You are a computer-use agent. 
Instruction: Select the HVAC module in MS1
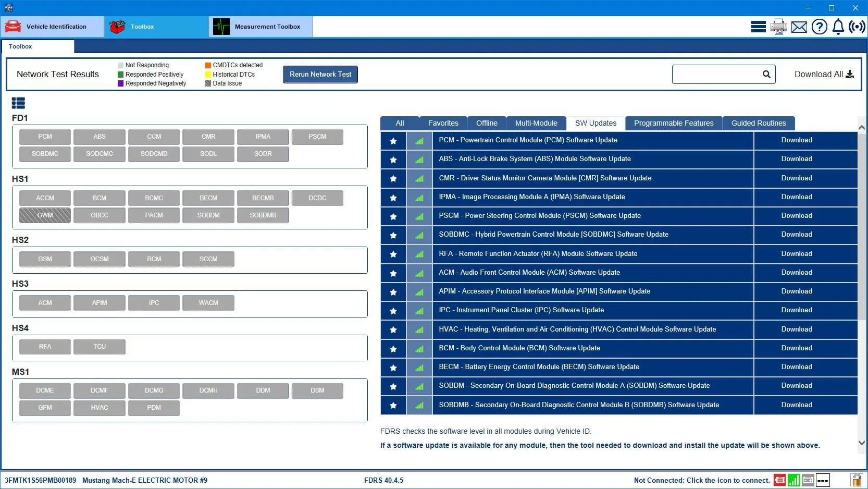click(100, 408)
